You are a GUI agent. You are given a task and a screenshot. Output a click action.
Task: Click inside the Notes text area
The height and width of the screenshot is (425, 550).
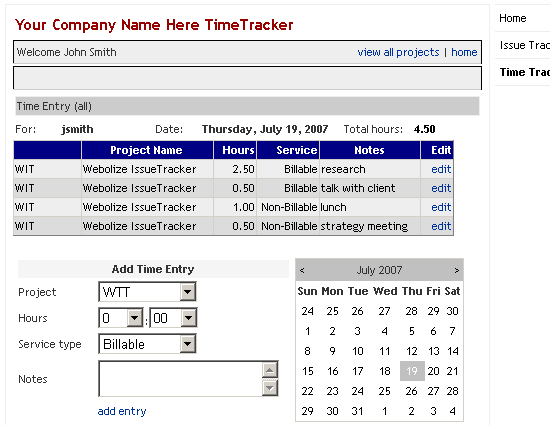(x=180, y=379)
